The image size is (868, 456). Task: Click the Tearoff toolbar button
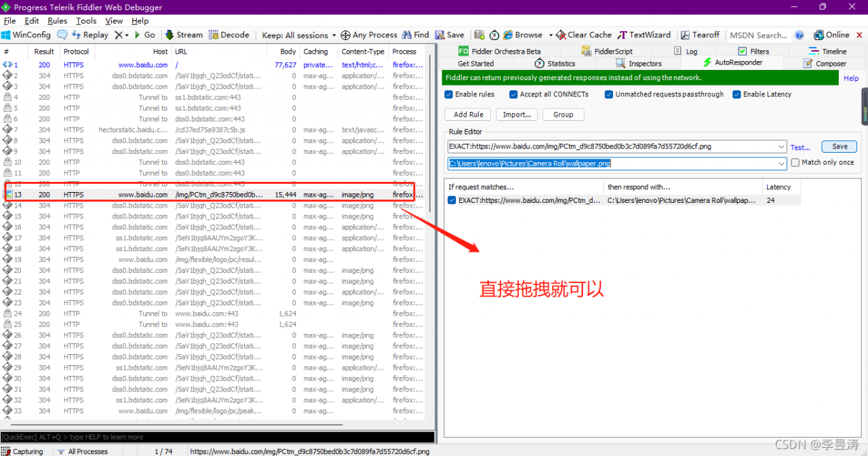[700, 35]
